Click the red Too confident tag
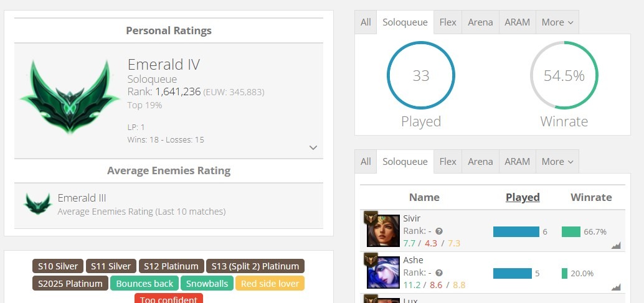The image size is (644, 303). tap(169, 299)
